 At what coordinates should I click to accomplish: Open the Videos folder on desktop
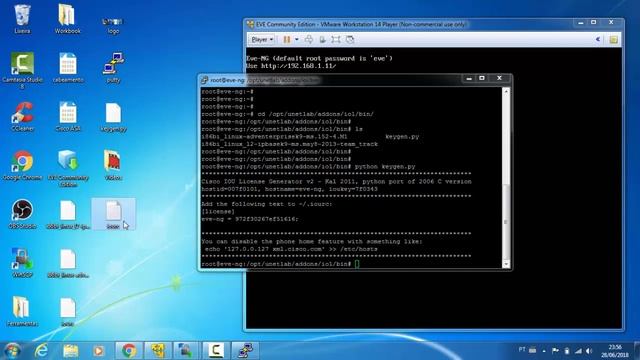pos(113,165)
